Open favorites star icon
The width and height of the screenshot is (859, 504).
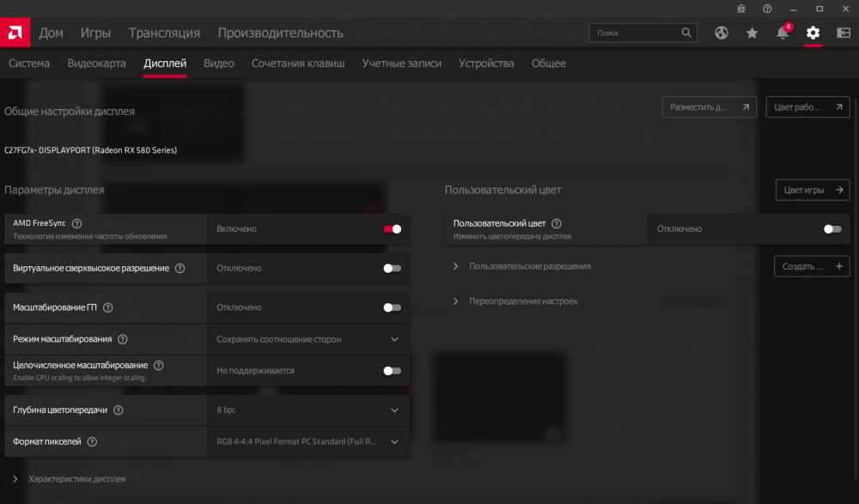(x=752, y=33)
